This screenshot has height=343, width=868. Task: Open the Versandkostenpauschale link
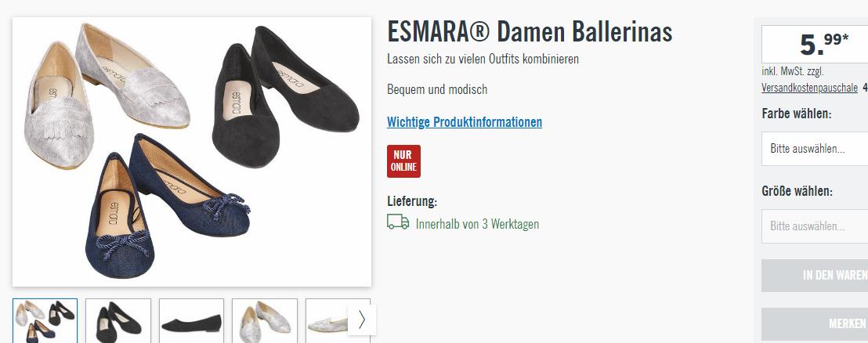[x=810, y=88]
